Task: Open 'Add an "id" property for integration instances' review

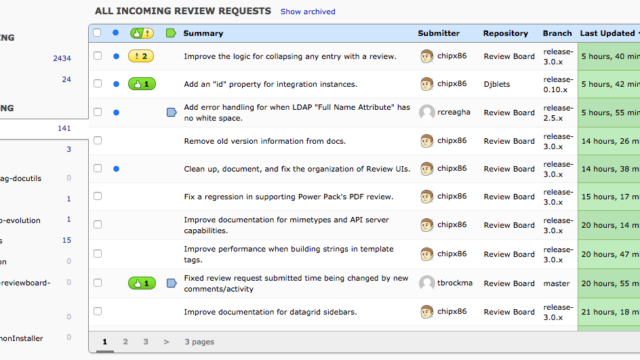Action: click(270, 84)
